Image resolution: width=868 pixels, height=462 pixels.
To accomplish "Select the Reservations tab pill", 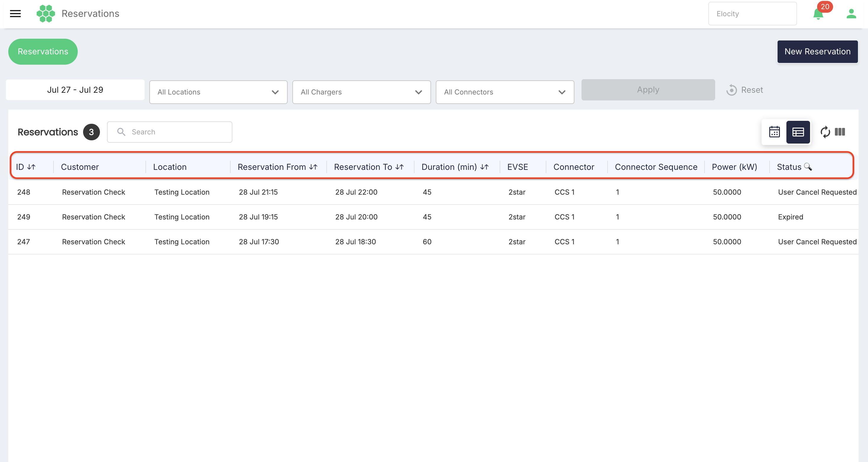I will click(43, 51).
